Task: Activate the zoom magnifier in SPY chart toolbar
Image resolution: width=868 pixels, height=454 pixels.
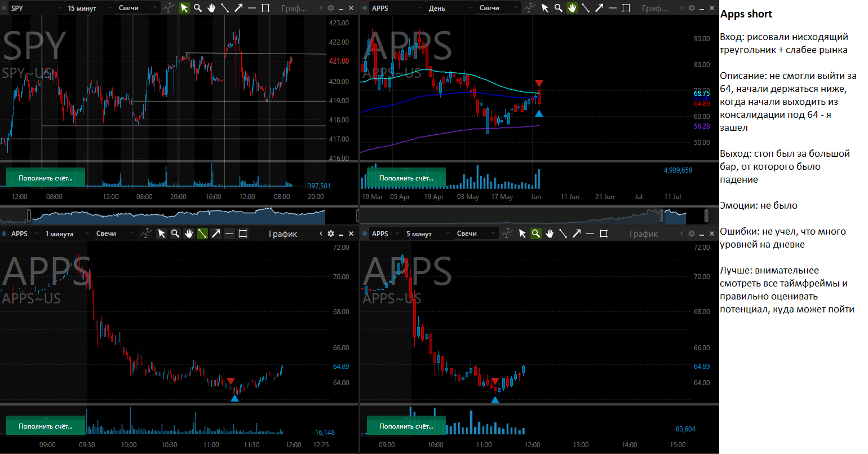Action: [x=198, y=8]
